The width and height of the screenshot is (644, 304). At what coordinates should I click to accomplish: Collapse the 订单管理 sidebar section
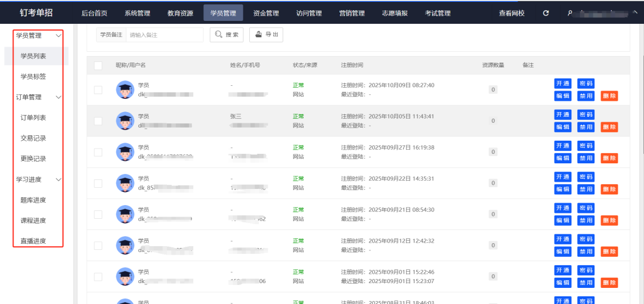(58, 97)
